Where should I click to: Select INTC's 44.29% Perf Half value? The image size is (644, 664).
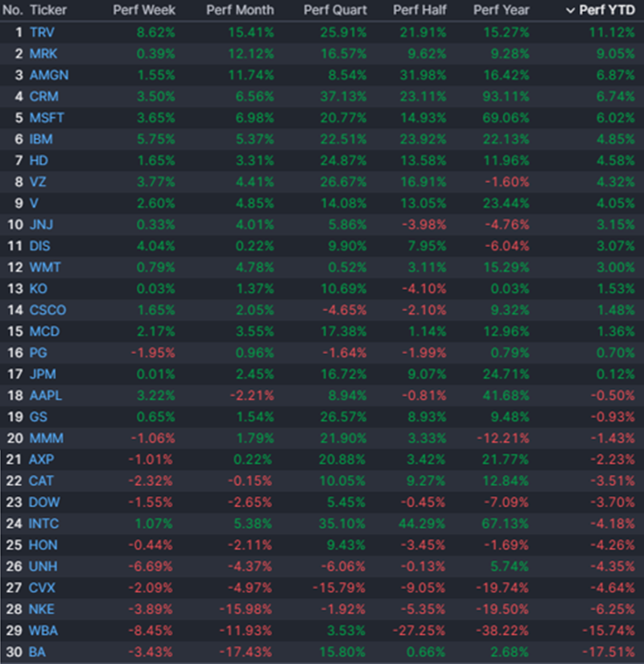(x=422, y=523)
